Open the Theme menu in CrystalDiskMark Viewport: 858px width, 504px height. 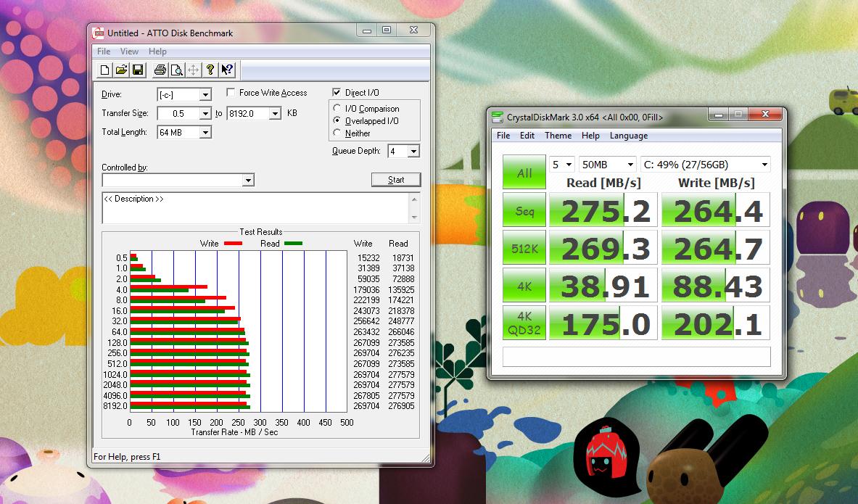[558, 136]
